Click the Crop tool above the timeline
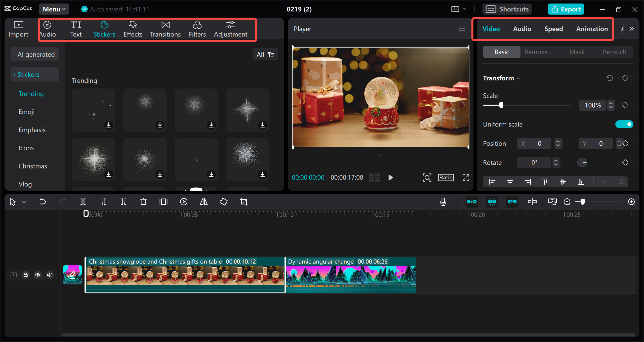644x342 pixels. (x=244, y=201)
